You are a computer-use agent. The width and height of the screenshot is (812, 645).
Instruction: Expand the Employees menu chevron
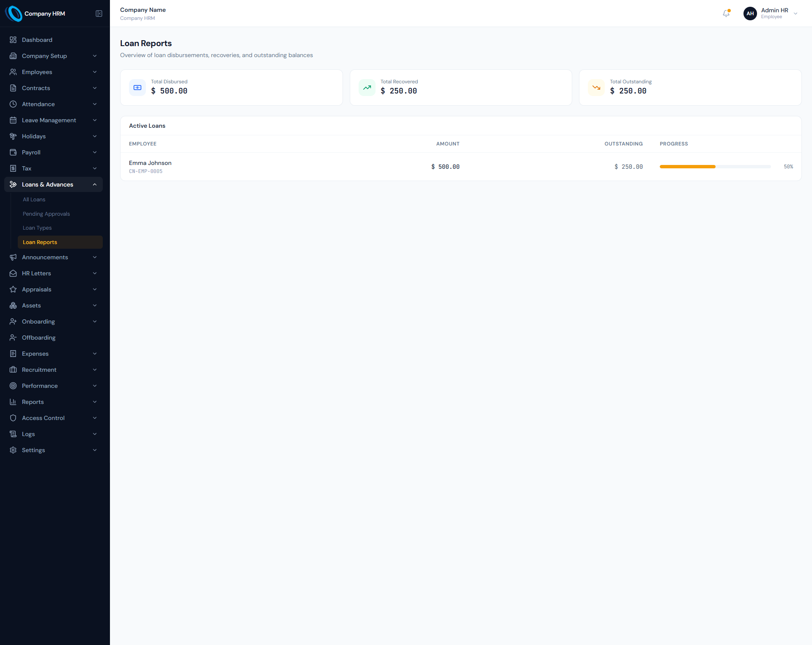click(x=95, y=72)
